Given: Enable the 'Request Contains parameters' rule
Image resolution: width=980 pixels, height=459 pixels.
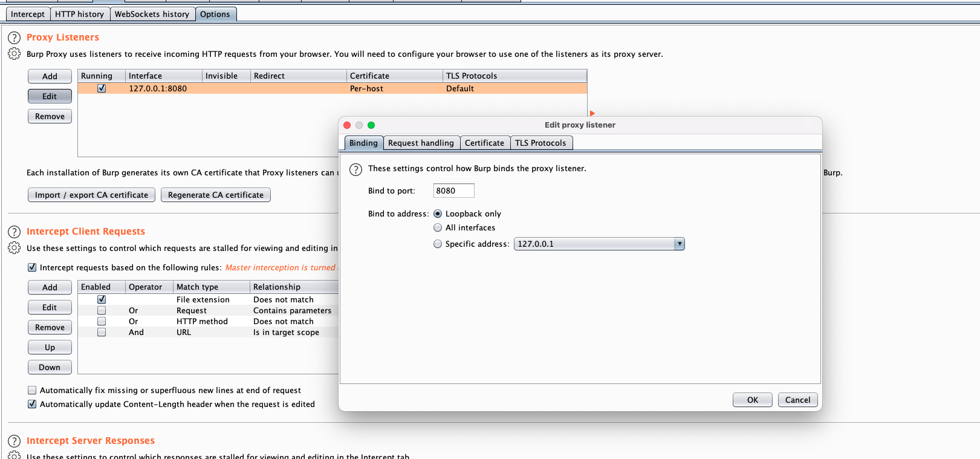Looking at the screenshot, I should (102, 310).
